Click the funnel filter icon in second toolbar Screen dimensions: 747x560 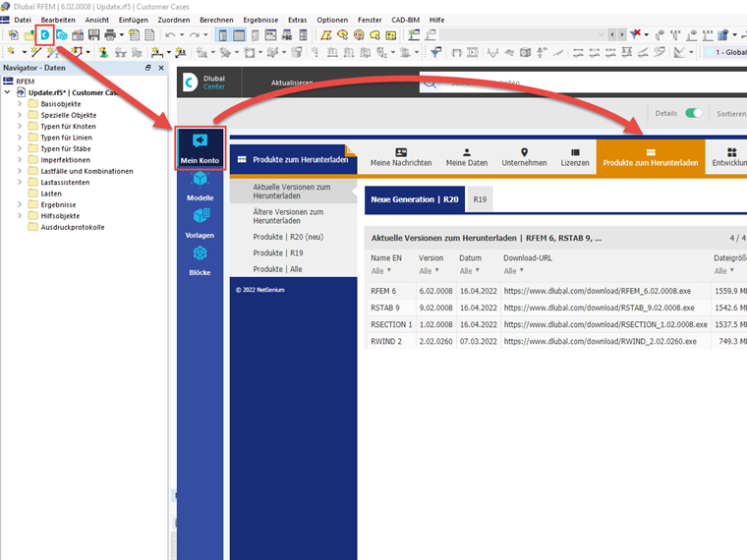click(x=435, y=52)
